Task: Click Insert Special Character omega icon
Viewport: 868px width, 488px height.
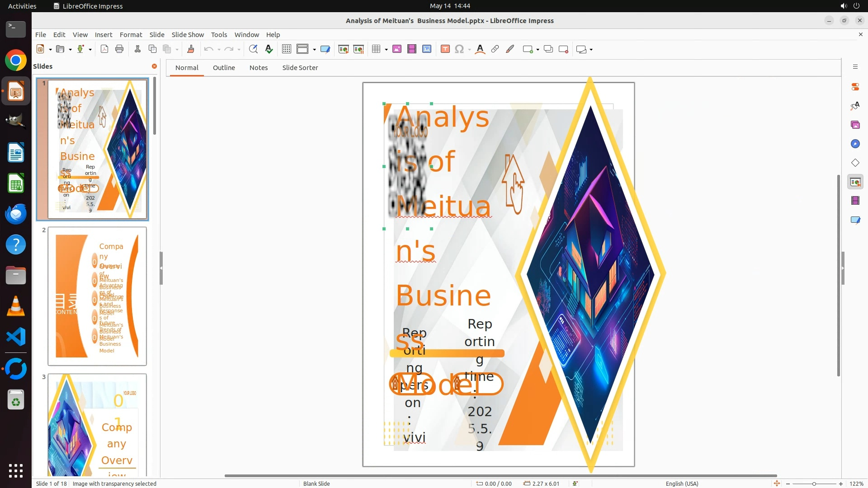Action: coord(459,49)
